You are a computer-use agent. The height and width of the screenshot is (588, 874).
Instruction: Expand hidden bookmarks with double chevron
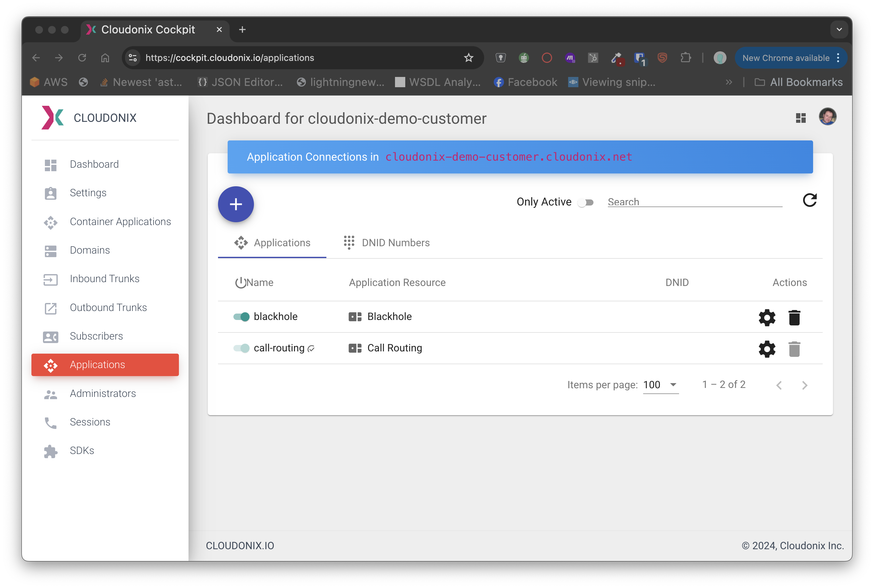(x=728, y=82)
